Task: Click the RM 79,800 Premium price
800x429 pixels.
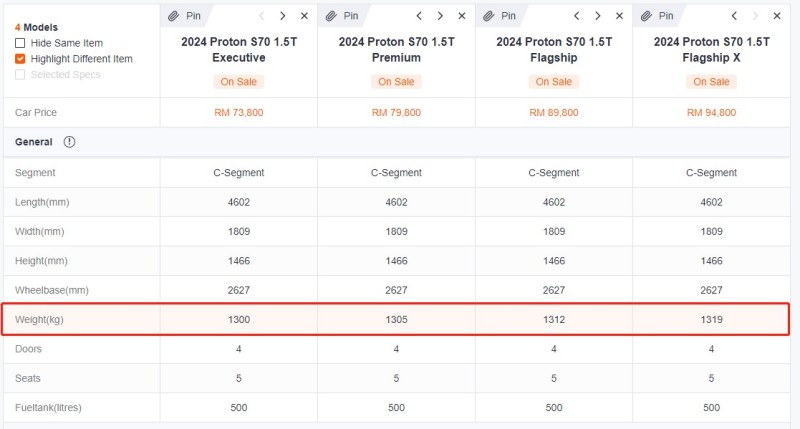Action: pyautogui.click(x=396, y=112)
